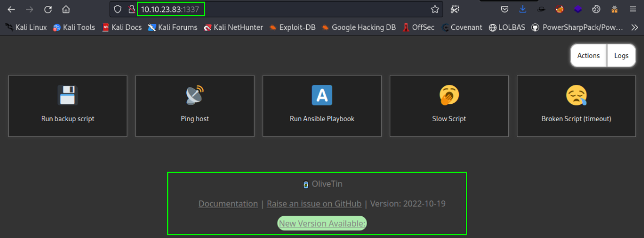Open the cookie editor extension
644x238 pixels.
(596, 9)
